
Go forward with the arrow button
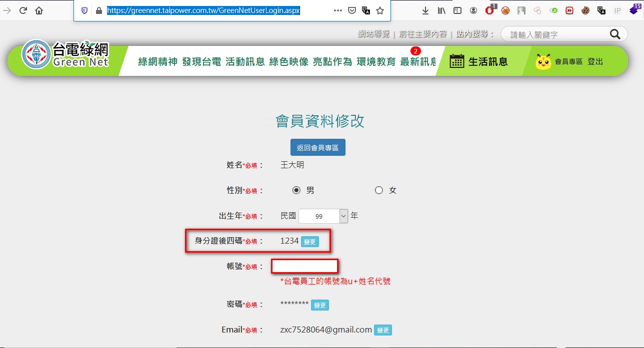click(x=7, y=10)
